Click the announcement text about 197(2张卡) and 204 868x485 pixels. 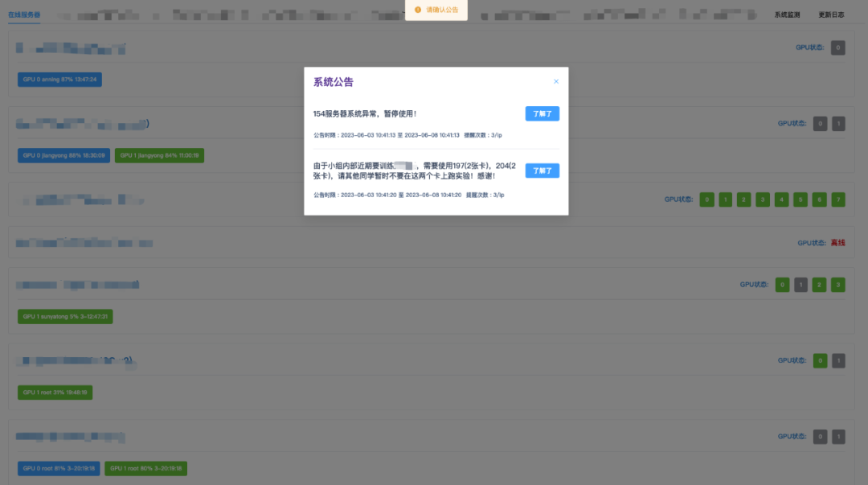(415, 171)
